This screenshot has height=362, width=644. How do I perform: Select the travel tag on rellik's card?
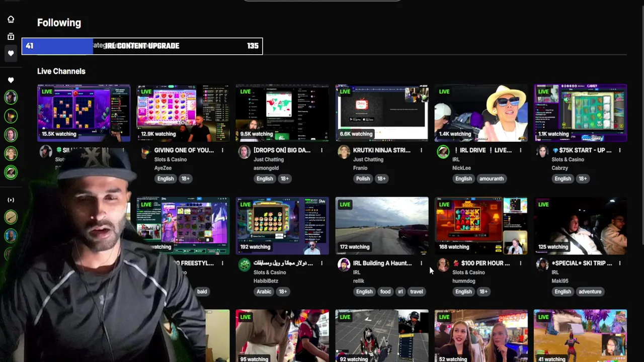tap(416, 292)
